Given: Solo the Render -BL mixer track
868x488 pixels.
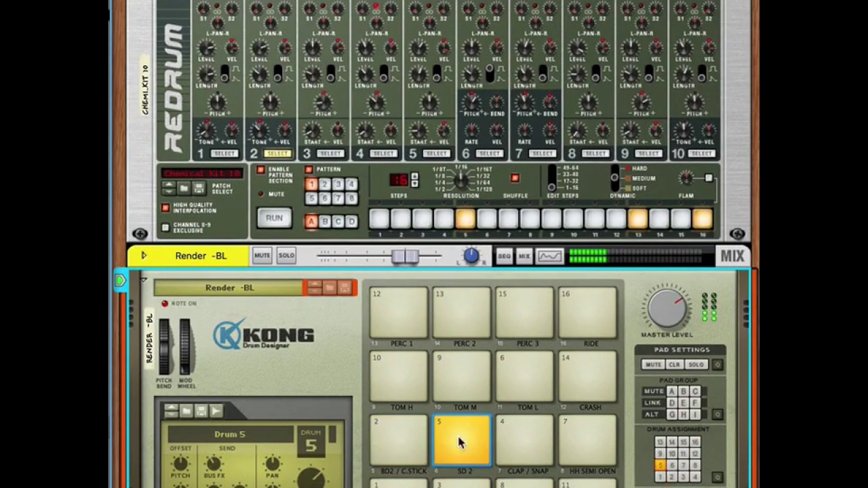Looking at the screenshot, I should point(286,256).
